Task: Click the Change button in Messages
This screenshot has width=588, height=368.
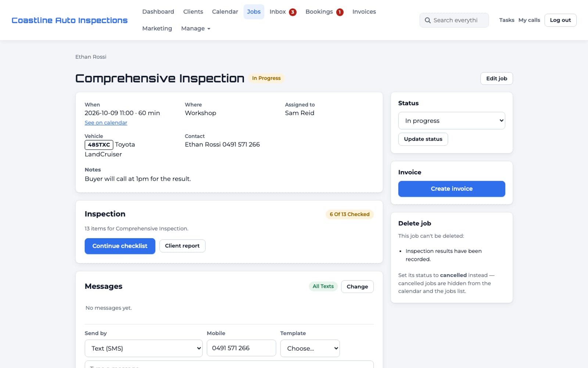Action: point(357,287)
